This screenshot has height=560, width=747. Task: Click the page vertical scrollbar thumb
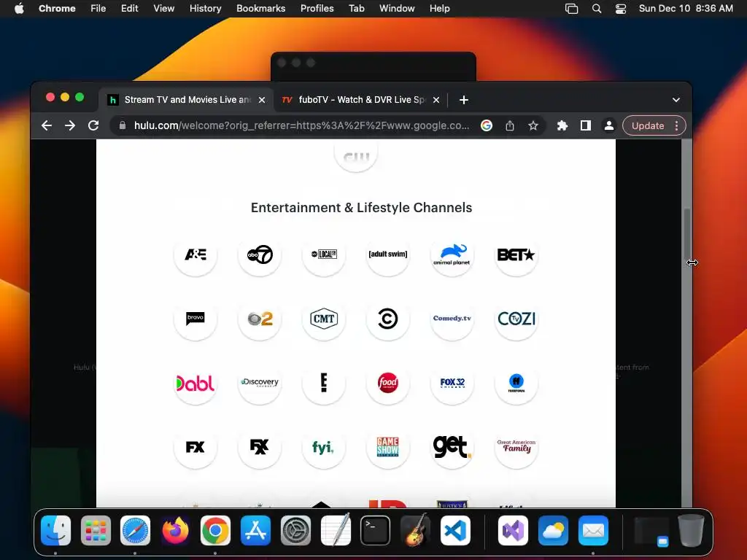(687, 233)
